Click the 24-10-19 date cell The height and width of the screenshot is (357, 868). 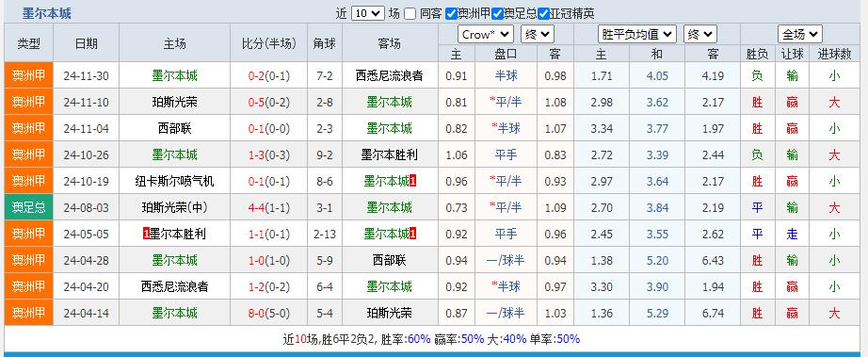pos(87,181)
